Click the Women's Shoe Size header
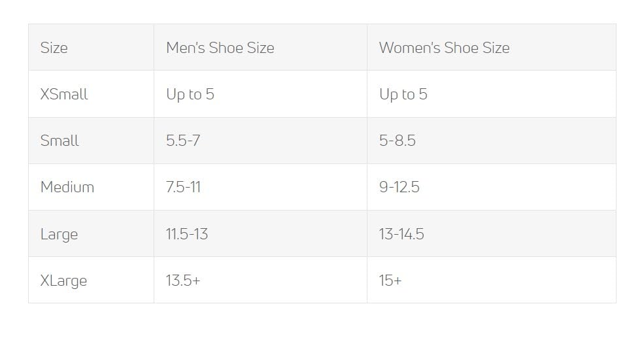The image size is (644, 340). pos(444,48)
